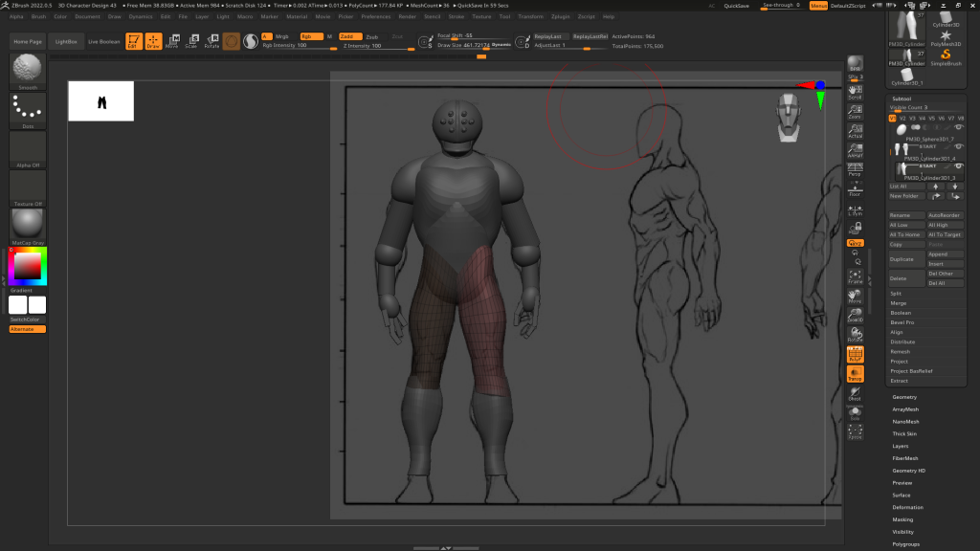Click the Draw mode button

tap(153, 41)
